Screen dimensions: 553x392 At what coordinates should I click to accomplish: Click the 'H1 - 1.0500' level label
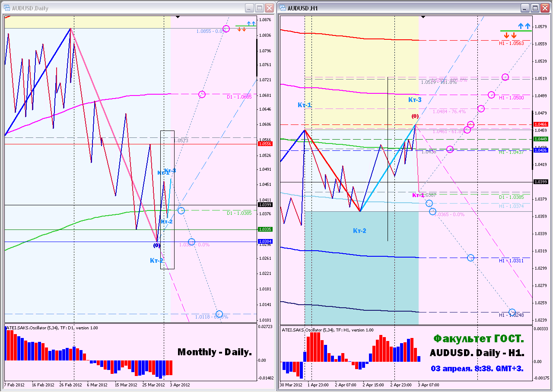(512, 98)
